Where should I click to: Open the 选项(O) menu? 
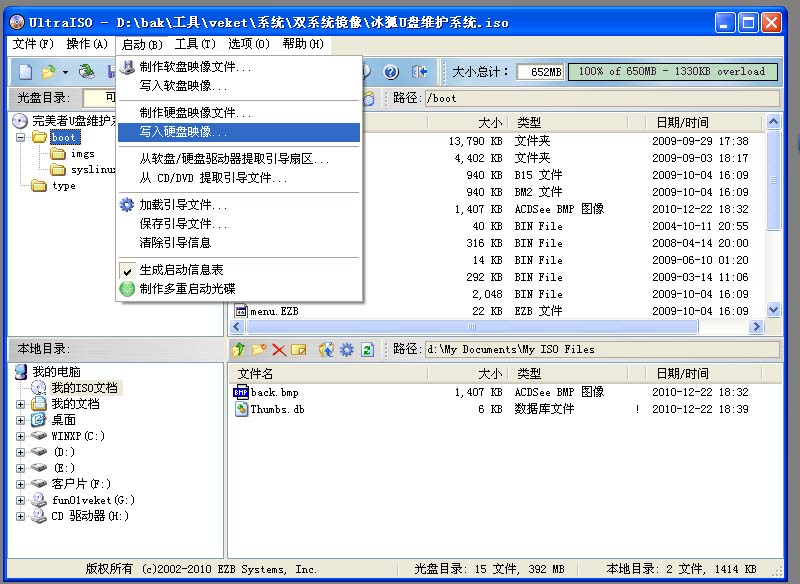point(248,44)
